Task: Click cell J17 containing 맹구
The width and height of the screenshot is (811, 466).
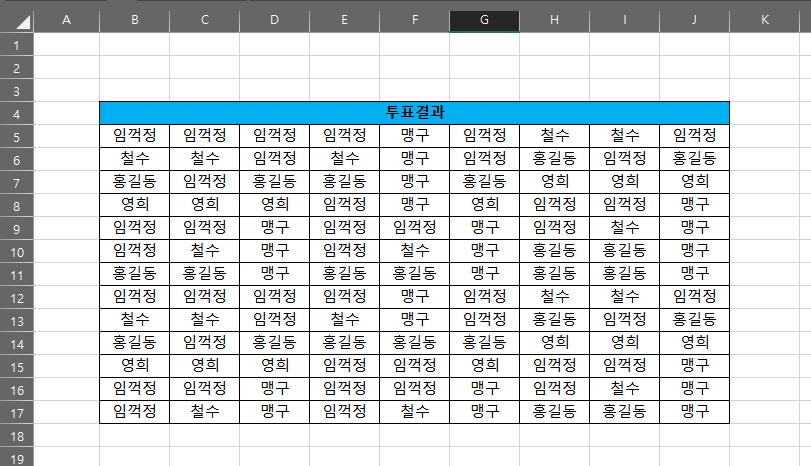Action: pos(694,412)
